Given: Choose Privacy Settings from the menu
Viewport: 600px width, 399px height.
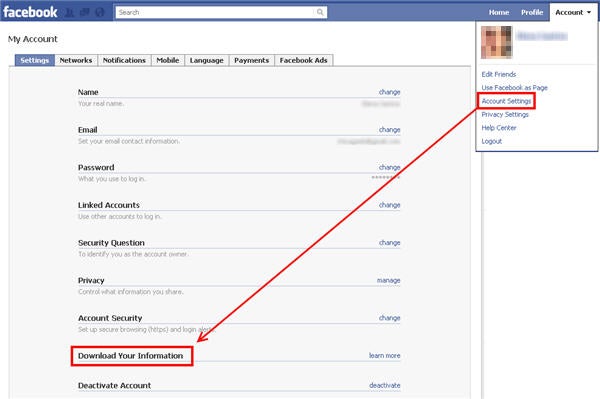Looking at the screenshot, I should tap(505, 114).
